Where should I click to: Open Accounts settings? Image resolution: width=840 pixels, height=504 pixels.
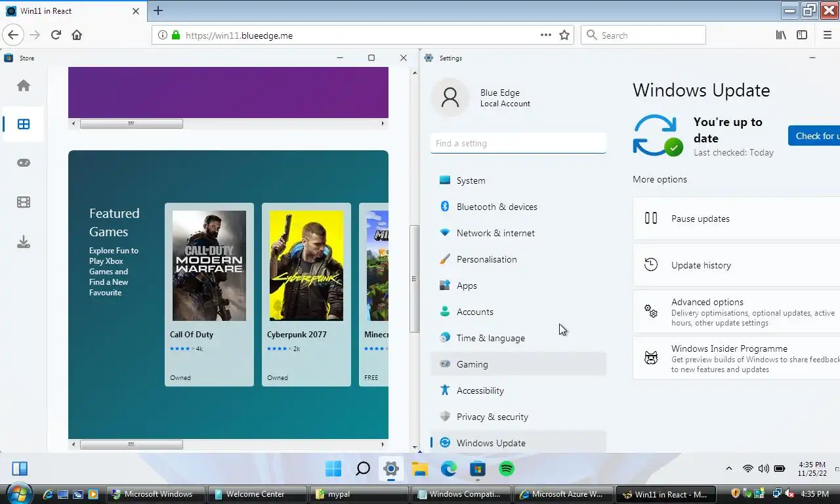click(x=518, y=312)
